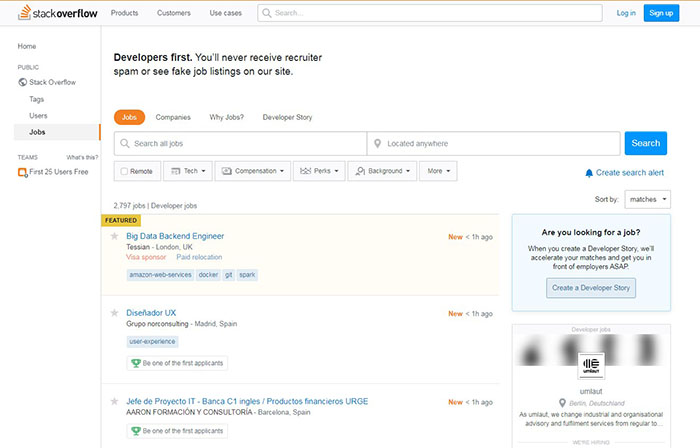Click the git tag

pos(229,275)
